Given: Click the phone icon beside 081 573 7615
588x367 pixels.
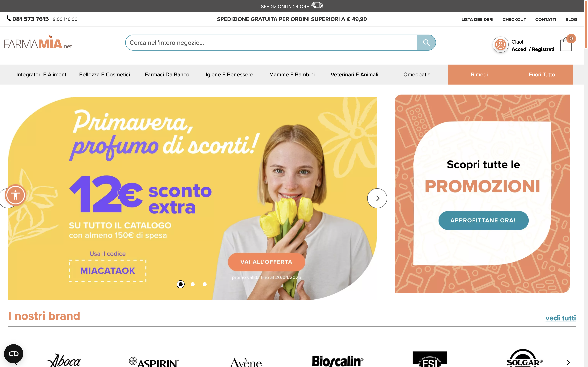Looking at the screenshot, I should click(9, 18).
